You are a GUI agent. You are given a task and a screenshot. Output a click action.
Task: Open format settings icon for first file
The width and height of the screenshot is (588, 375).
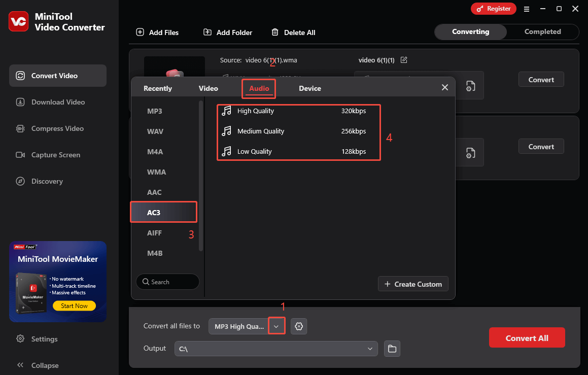point(471,86)
